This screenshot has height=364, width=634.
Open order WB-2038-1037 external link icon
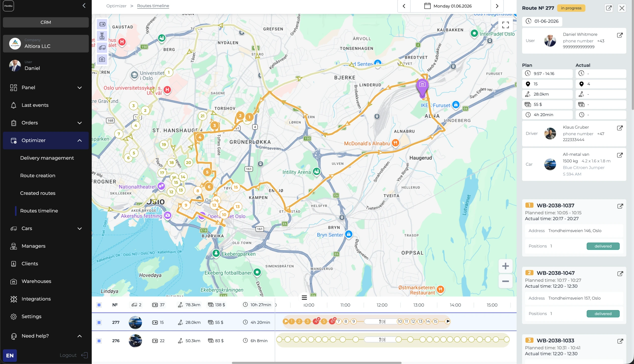pos(620,206)
